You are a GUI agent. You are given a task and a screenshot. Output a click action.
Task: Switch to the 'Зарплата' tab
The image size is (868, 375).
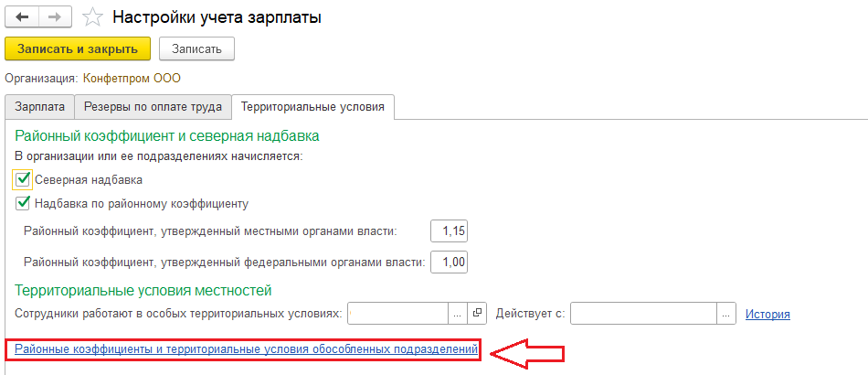click(39, 107)
